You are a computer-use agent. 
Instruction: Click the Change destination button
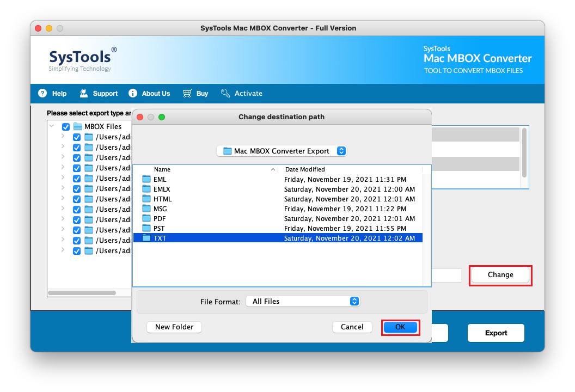pos(500,275)
